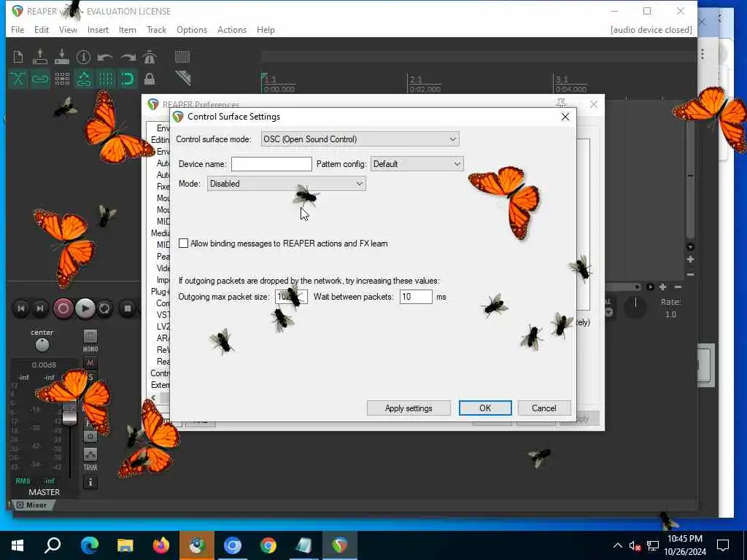Click the Record transport button
The image size is (747, 560).
[63, 308]
